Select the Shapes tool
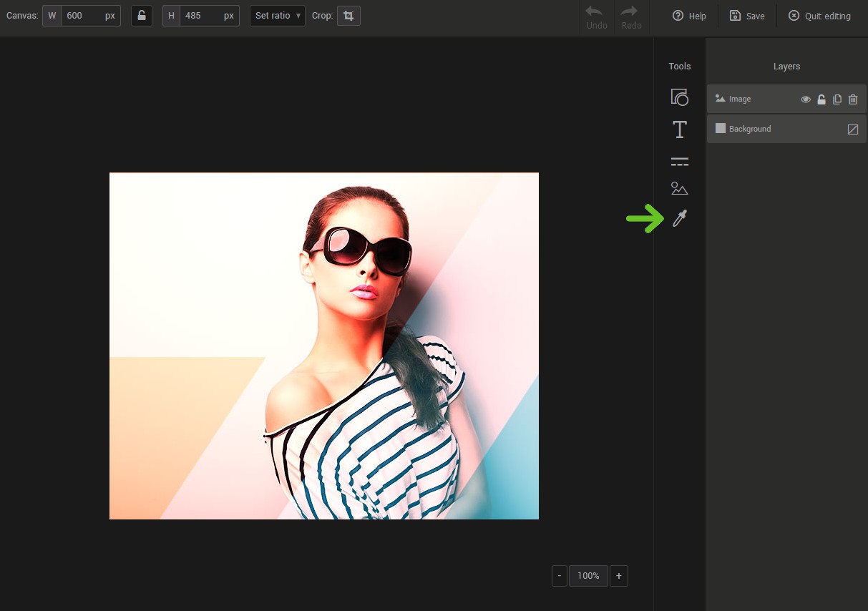 pos(679,97)
